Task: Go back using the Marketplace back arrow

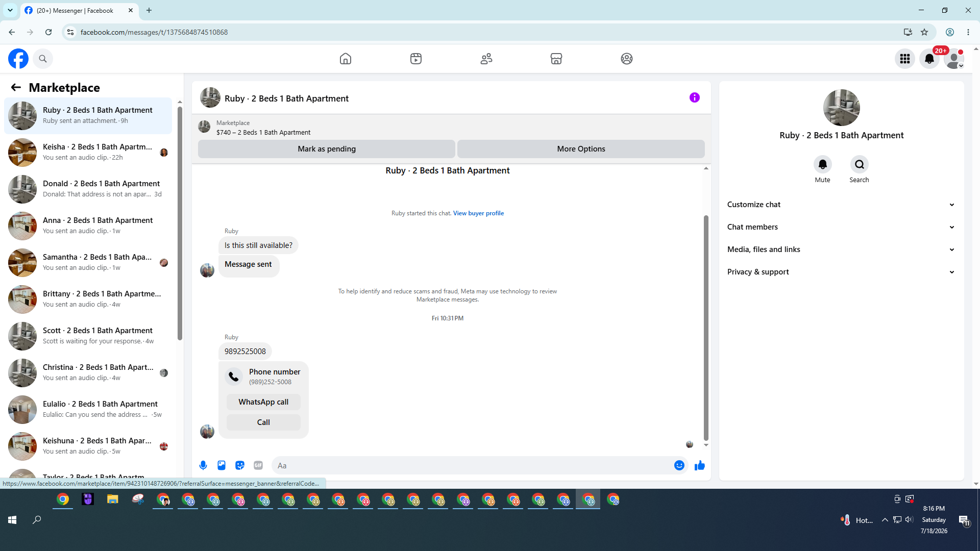Action: [x=16, y=87]
